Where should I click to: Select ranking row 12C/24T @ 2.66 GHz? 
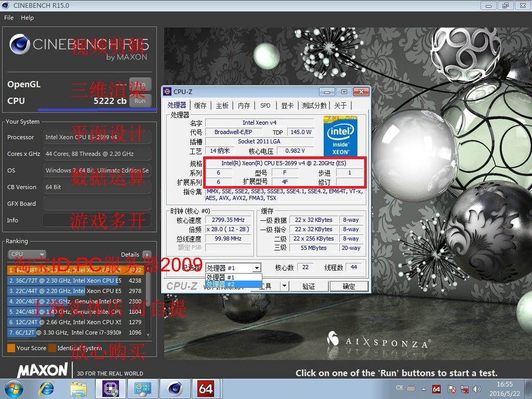[x=75, y=322]
